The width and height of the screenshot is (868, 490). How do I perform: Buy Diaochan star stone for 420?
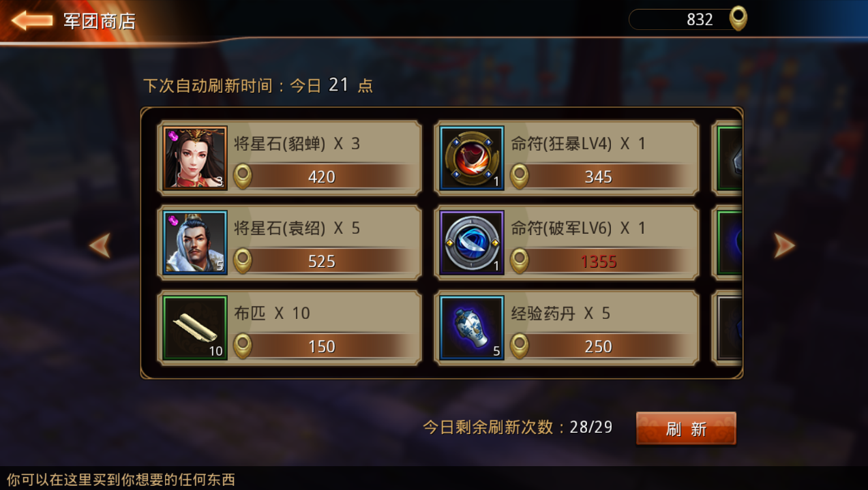point(323,177)
